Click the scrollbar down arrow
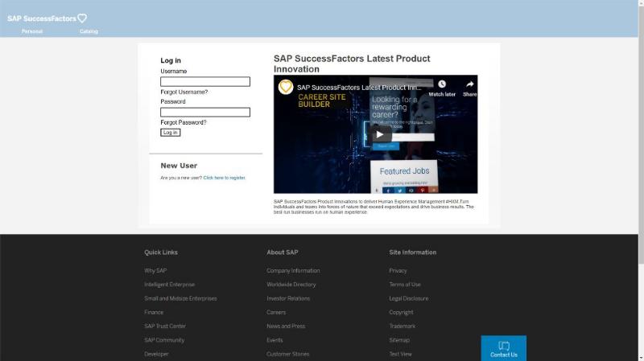The width and height of the screenshot is (644, 361). [x=641, y=358]
